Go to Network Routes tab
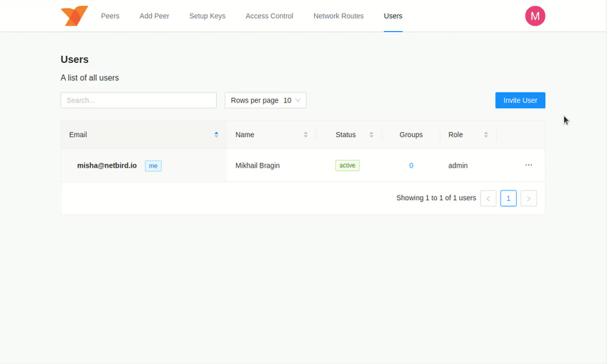Screen dimensions: 607x364 (338, 16)
